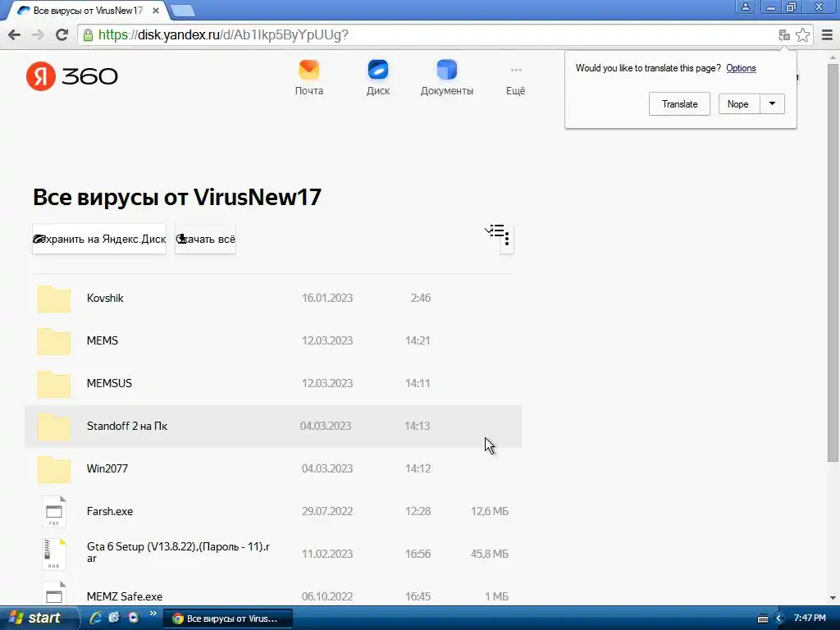
Task: Open the Windows start button
Action: (x=38, y=618)
